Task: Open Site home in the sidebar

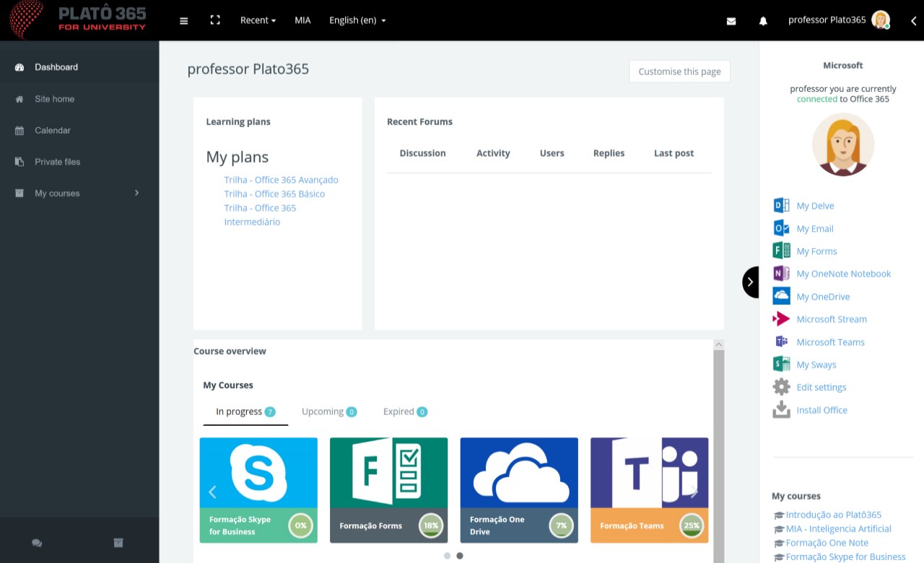Action: [79, 99]
